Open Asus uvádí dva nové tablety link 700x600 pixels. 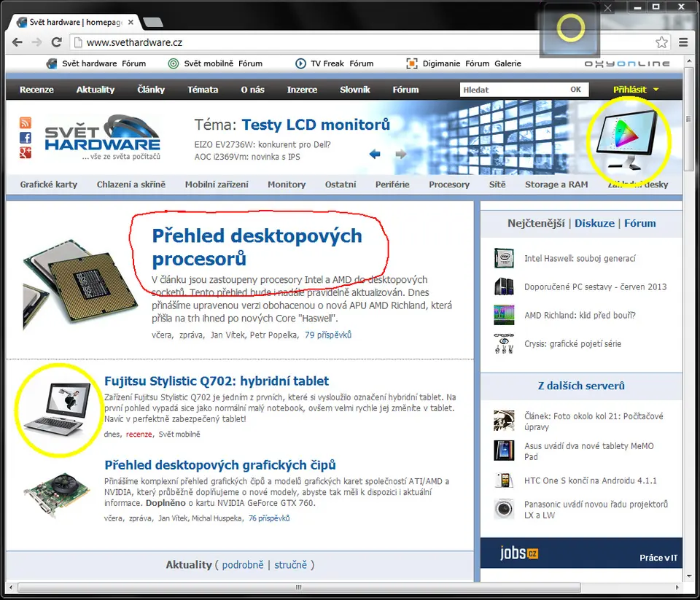pyautogui.click(x=589, y=451)
